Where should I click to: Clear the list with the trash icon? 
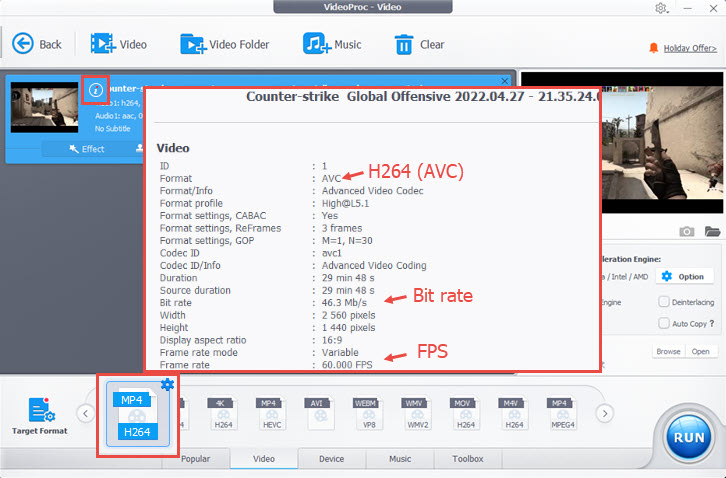(419, 44)
